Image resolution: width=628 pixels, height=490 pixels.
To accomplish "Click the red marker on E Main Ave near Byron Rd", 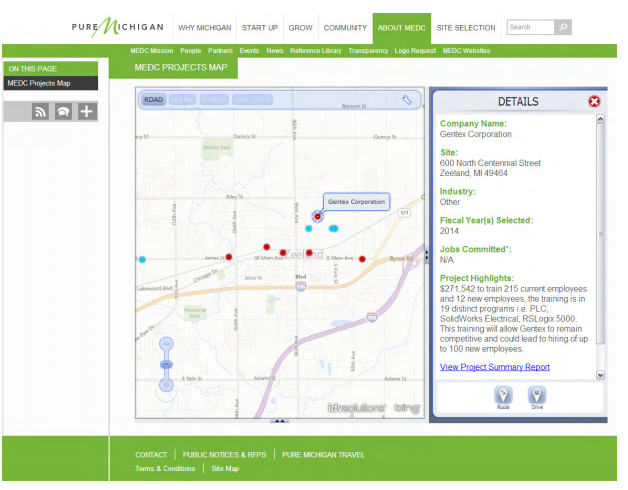I will click(362, 259).
